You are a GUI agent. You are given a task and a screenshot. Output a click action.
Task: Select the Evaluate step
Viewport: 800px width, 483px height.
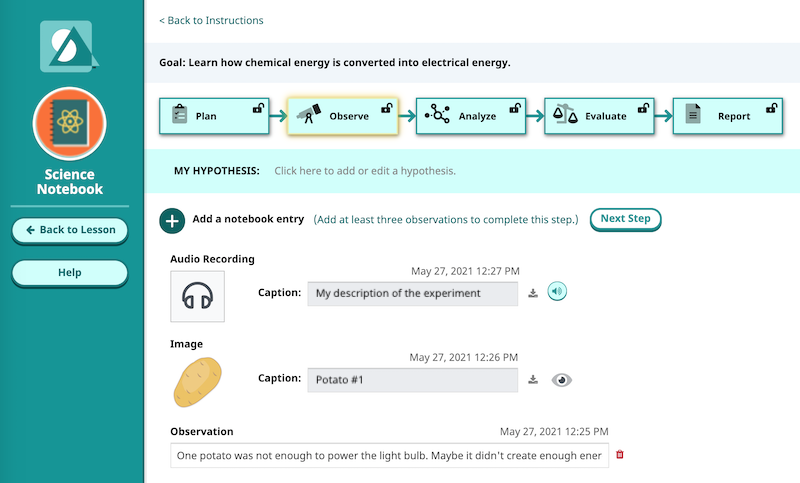point(598,116)
